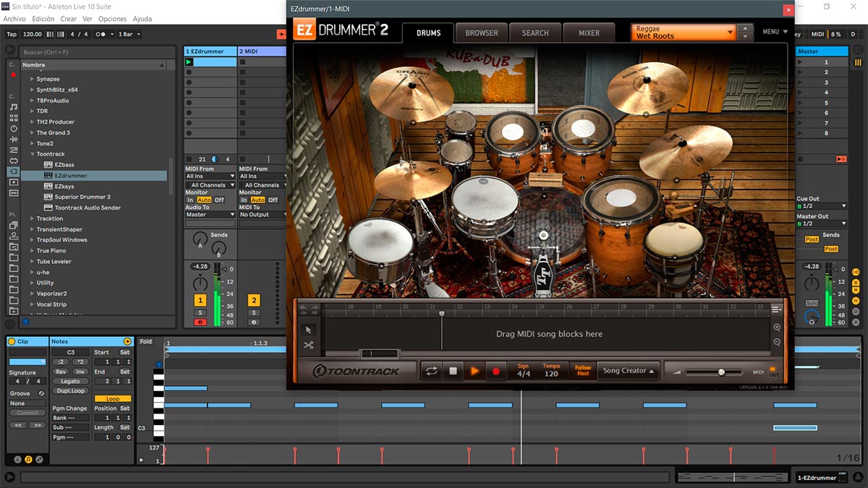Open the Sounds category in Ableton browser sidebar
Viewport: 868px width, 488px height.
click(x=14, y=106)
